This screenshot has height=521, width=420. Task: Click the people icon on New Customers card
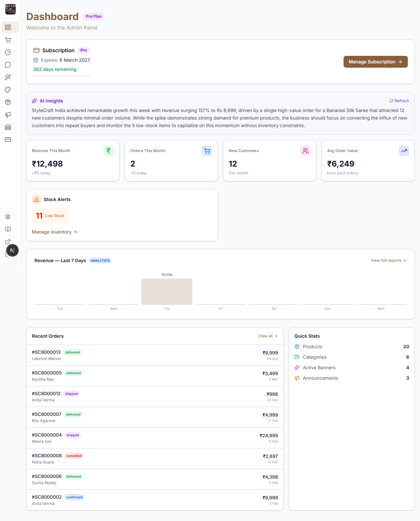pos(305,151)
